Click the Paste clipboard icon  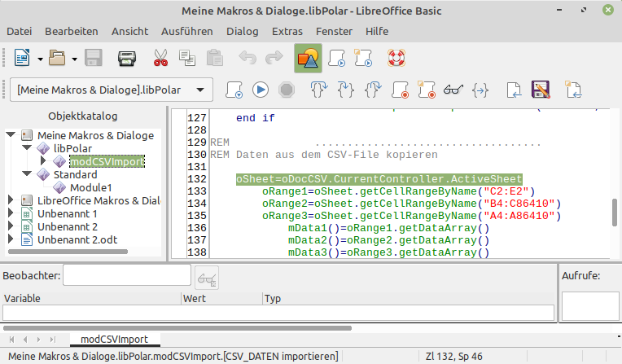point(215,59)
